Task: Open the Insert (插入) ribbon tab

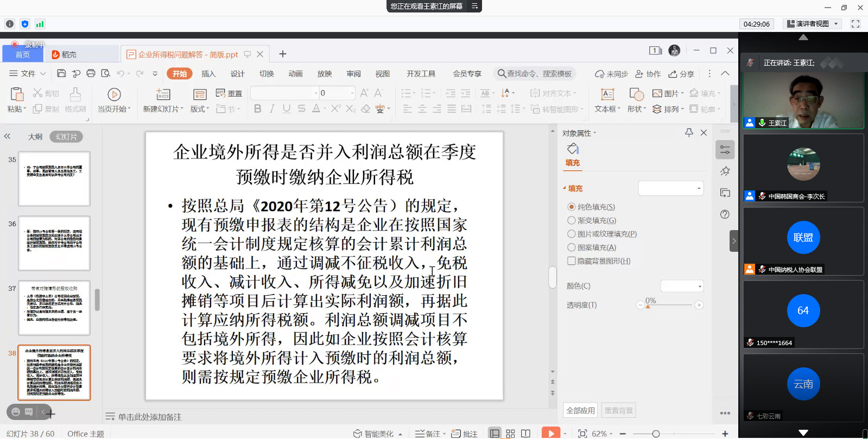Action: [208, 74]
